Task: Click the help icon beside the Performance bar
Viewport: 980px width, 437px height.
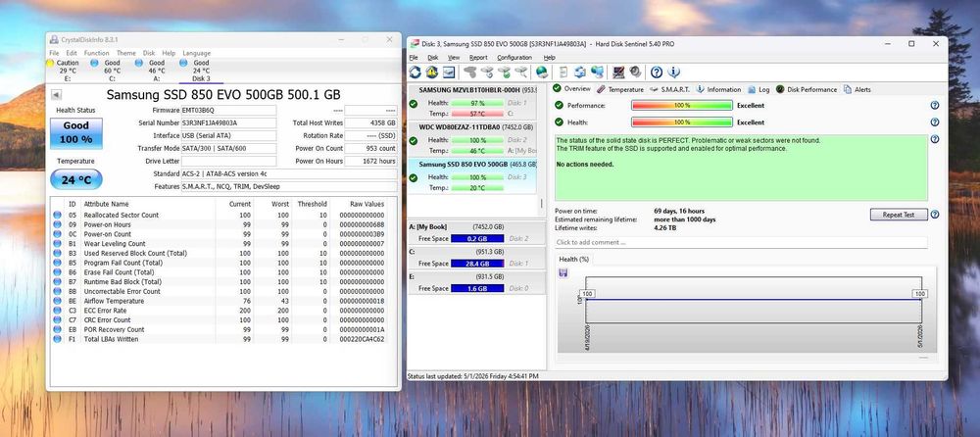Action: (x=935, y=106)
